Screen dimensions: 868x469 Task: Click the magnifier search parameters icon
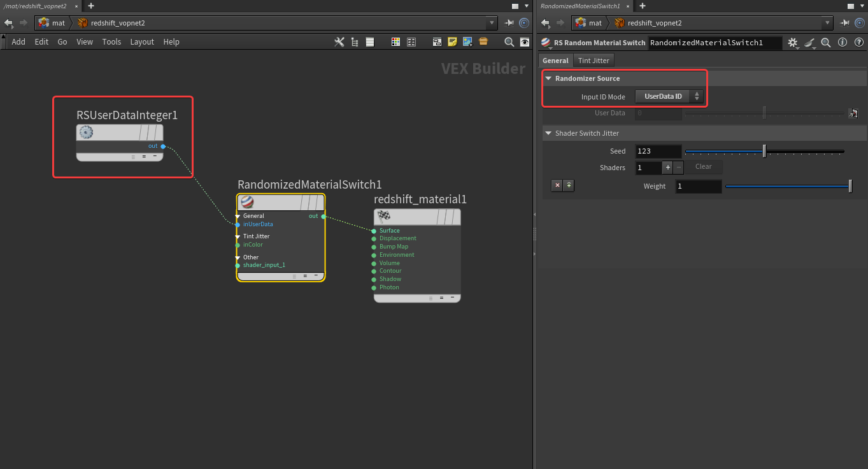click(826, 43)
